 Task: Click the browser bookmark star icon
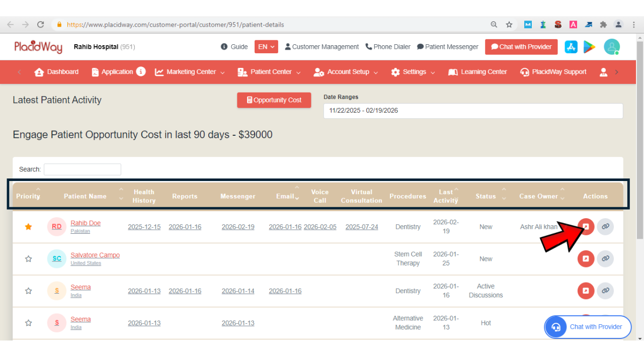pyautogui.click(x=509, y=25)
